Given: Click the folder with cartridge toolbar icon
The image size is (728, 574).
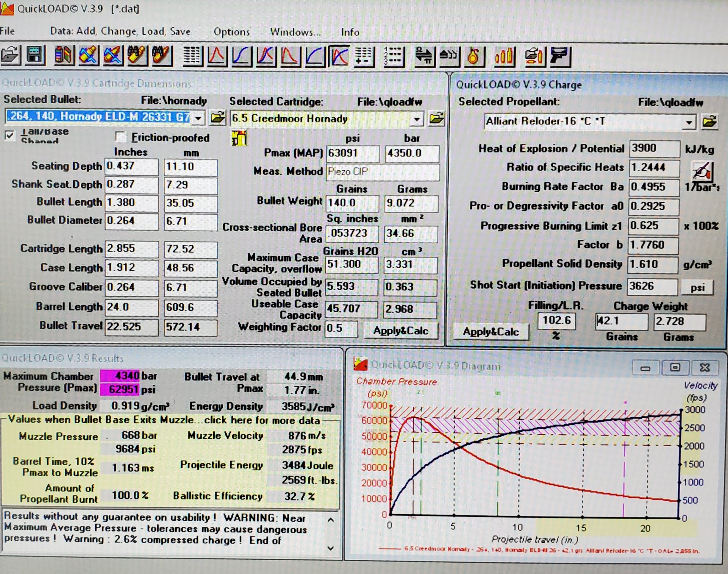Looking at the screenshot, I should click(535, 57).
